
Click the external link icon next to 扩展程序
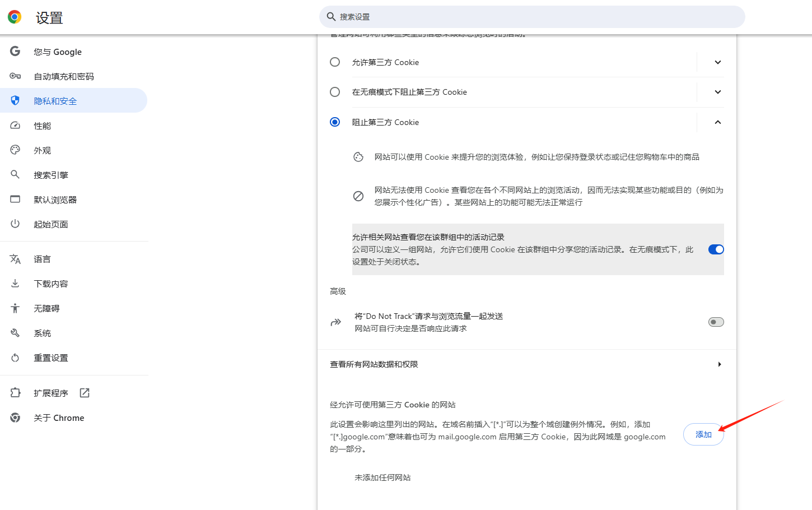coord(85,393)
